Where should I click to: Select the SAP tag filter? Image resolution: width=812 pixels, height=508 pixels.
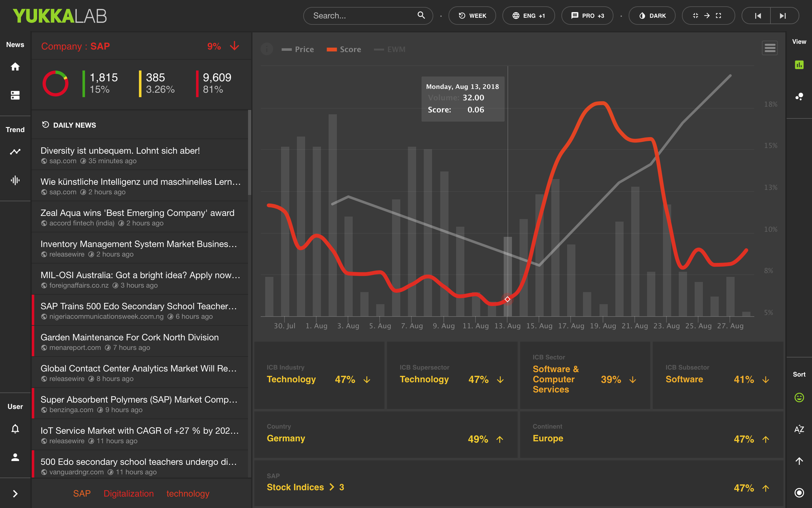point(82,493)
